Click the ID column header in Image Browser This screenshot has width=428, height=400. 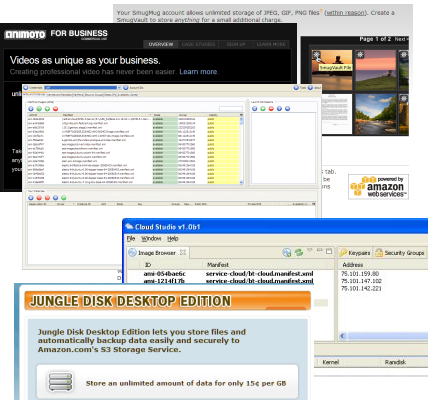tap(148, 265)
